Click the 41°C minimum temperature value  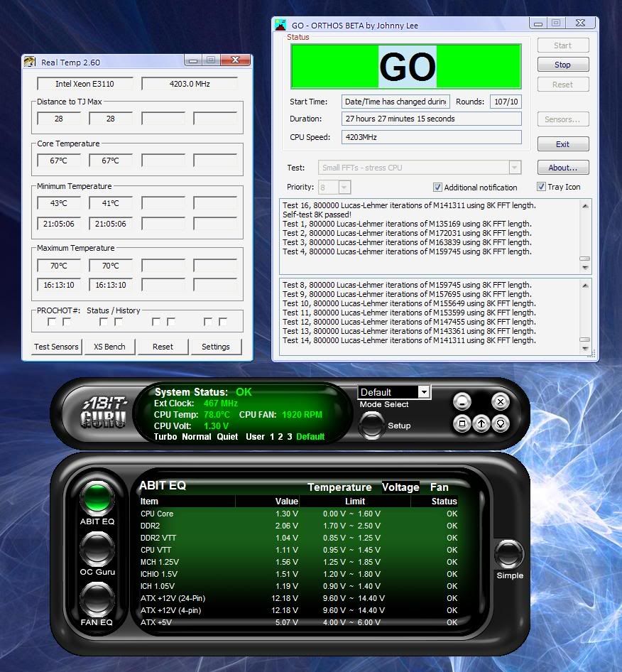tap(111, 203)
